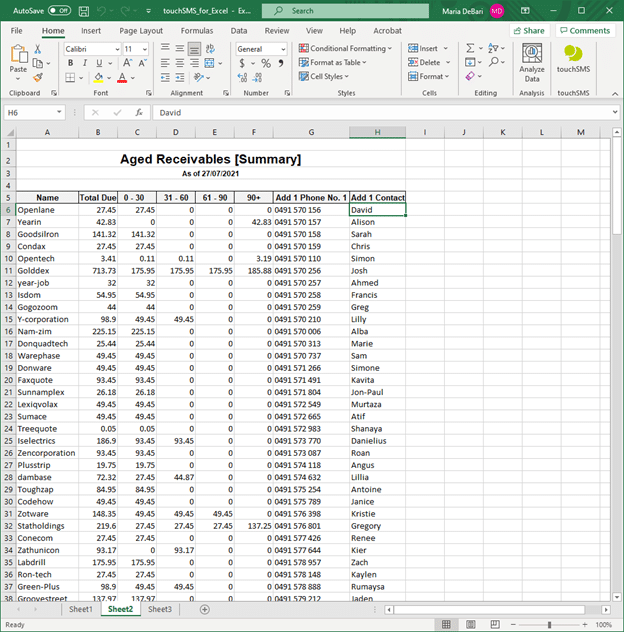Apply bold formatting
The image size is (624, 632).
point(71,63)
